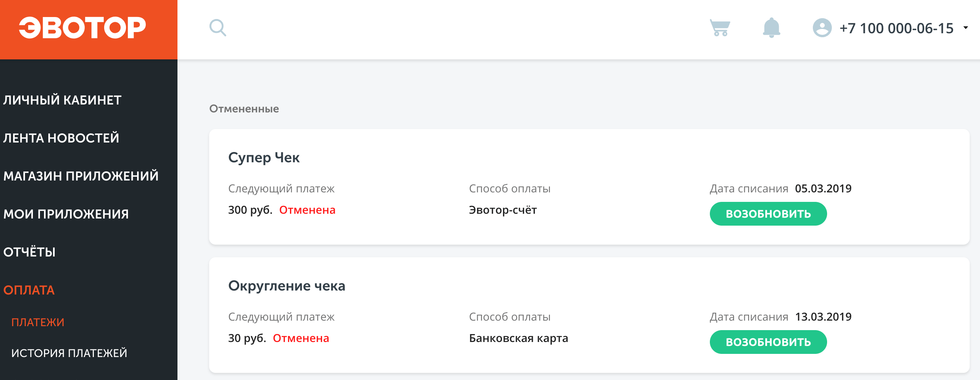Screen dimensions: 980x380
Task: Open the Супер Чек subscription title
Action: [264, 158]
